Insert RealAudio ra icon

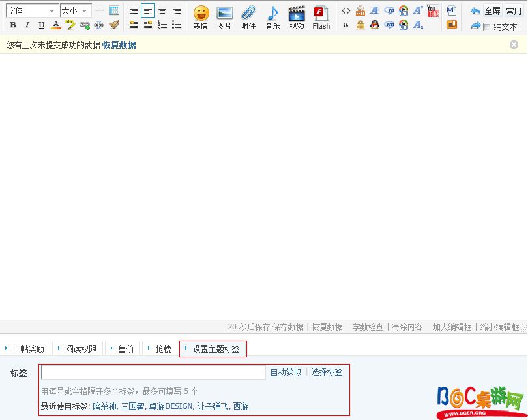389,11
